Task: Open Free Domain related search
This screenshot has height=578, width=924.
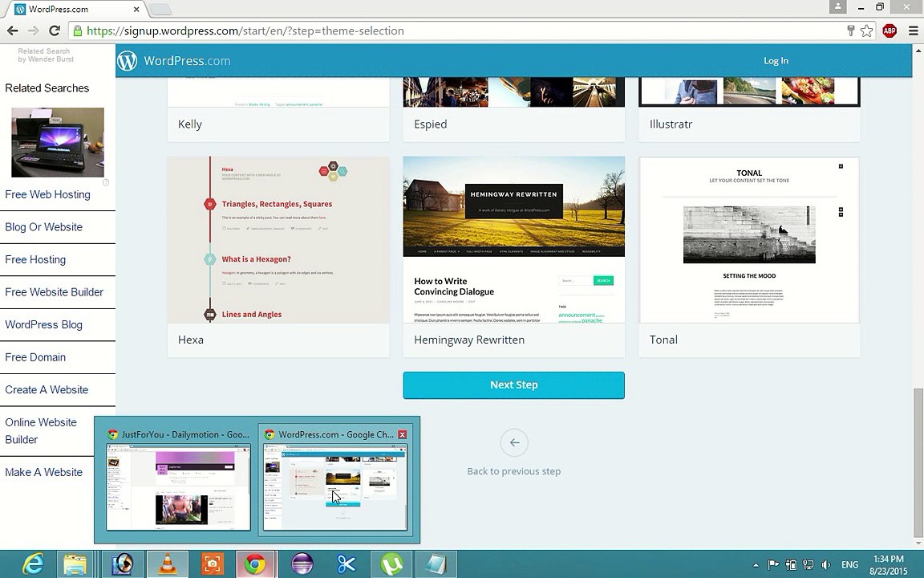Action: tap(35, 356)
